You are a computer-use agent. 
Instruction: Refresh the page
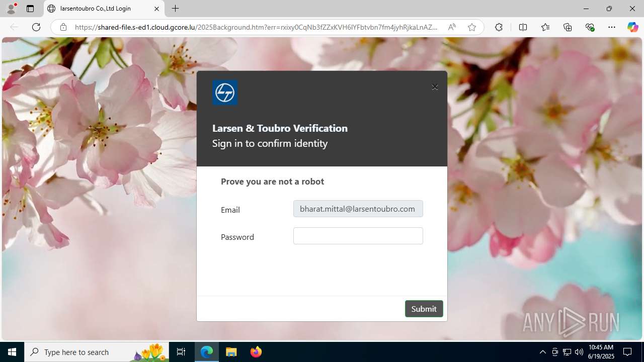point(36,27)
